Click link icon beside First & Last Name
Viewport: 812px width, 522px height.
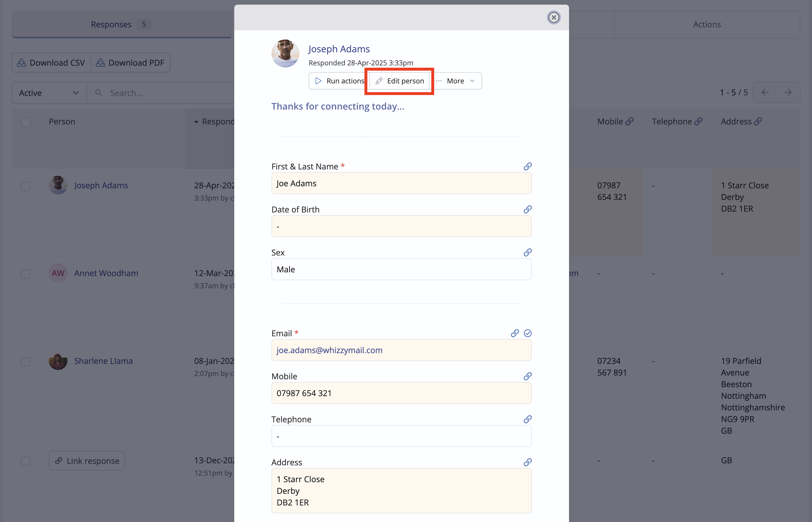527,166
